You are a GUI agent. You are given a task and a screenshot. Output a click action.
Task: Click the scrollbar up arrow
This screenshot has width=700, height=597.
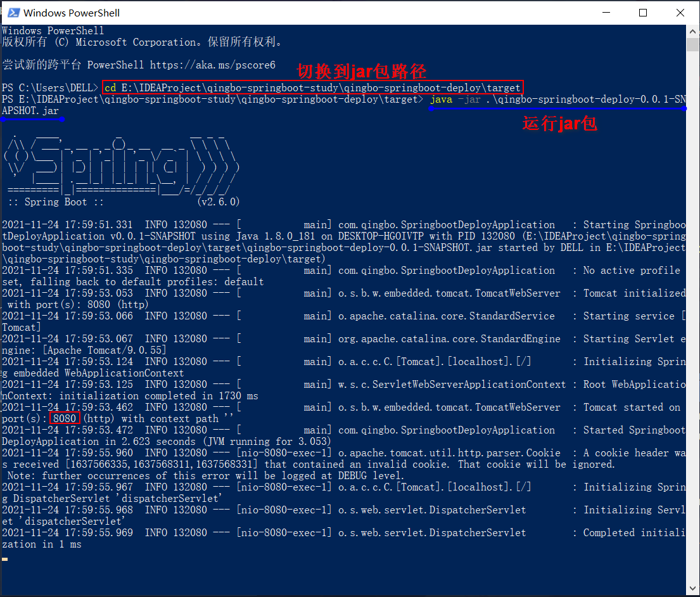pyautogui.click(x=692, y=31)
